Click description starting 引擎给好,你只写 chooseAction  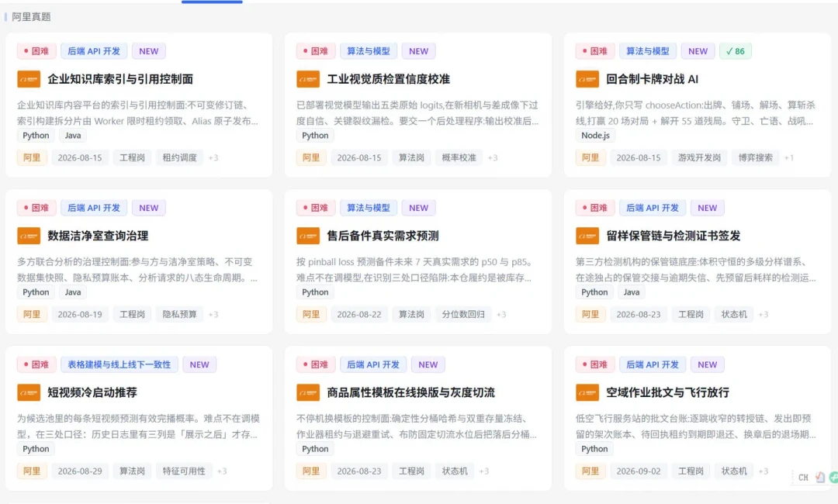695,112
